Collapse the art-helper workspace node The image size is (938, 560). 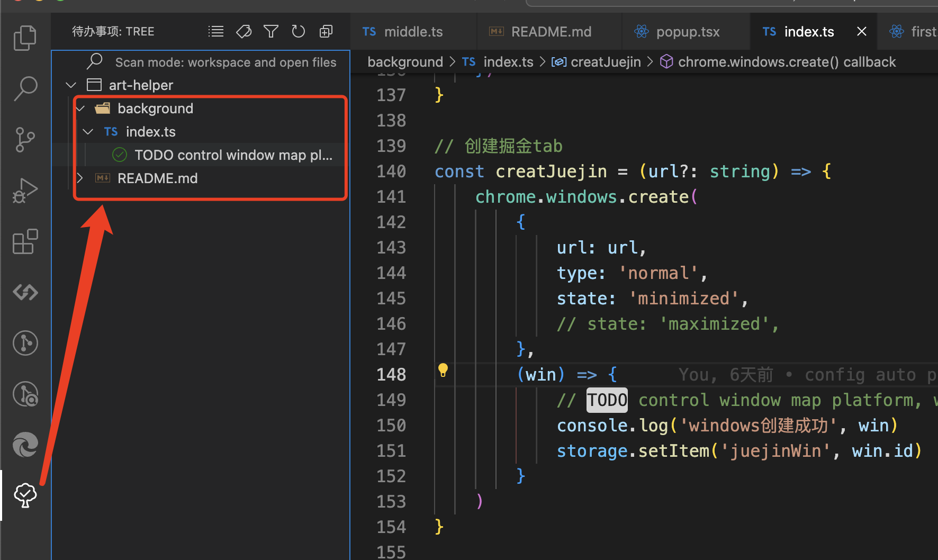(71, 85)
